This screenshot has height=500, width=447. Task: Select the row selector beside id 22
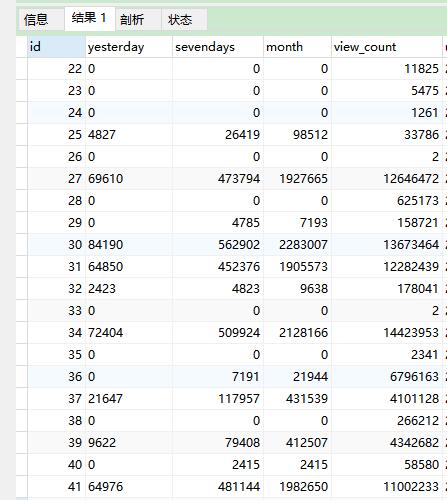[21, 69]
